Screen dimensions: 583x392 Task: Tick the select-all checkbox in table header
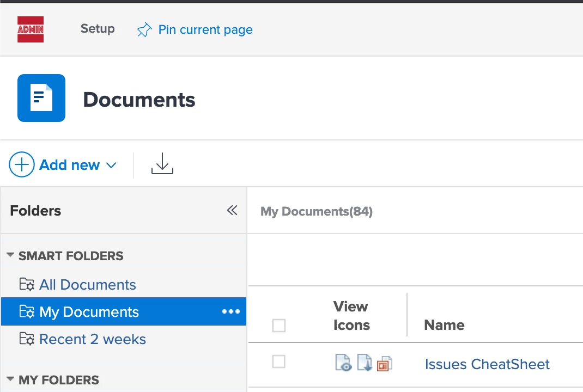click(x=279, y=326)
